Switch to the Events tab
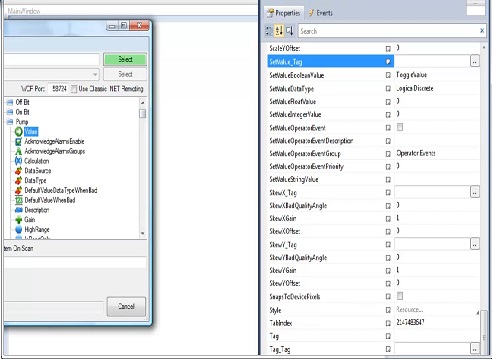 pyautogui.click(x=320, y=13)
